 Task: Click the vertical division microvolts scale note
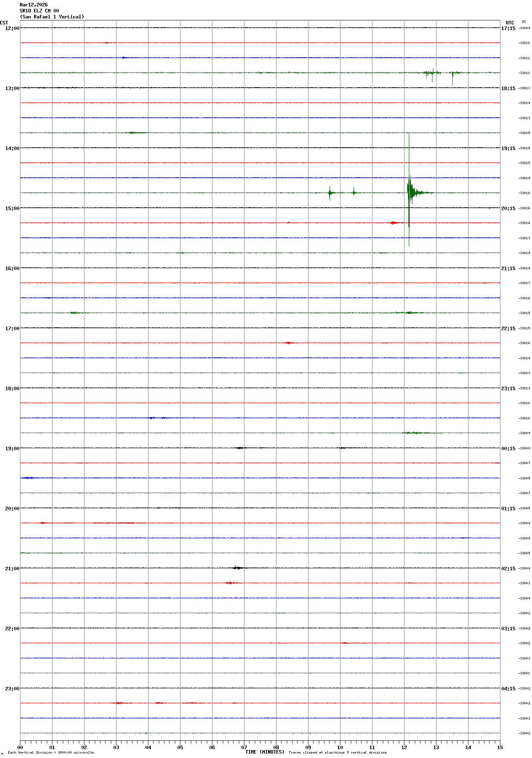[x=51, y=752]
